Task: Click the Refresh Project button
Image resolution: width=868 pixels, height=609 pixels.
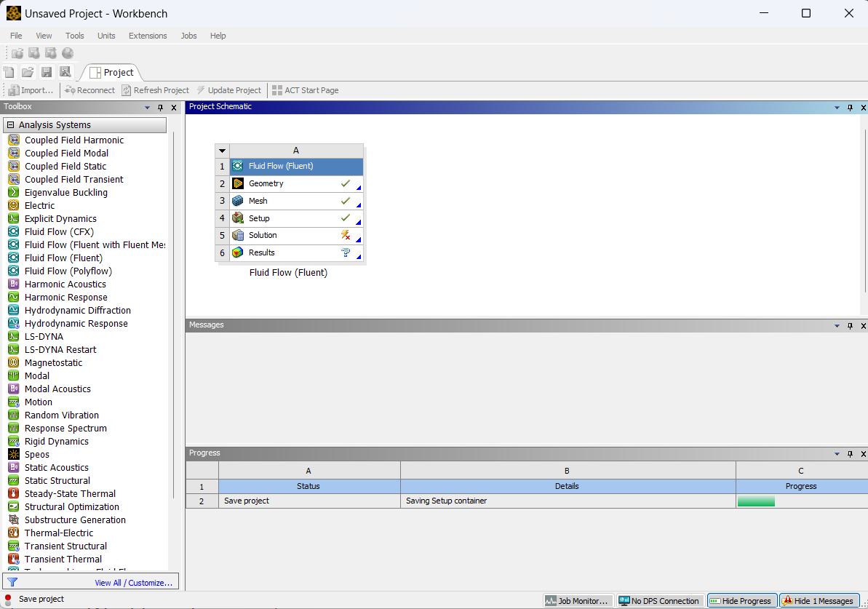Action: click(x=156, y=90)
